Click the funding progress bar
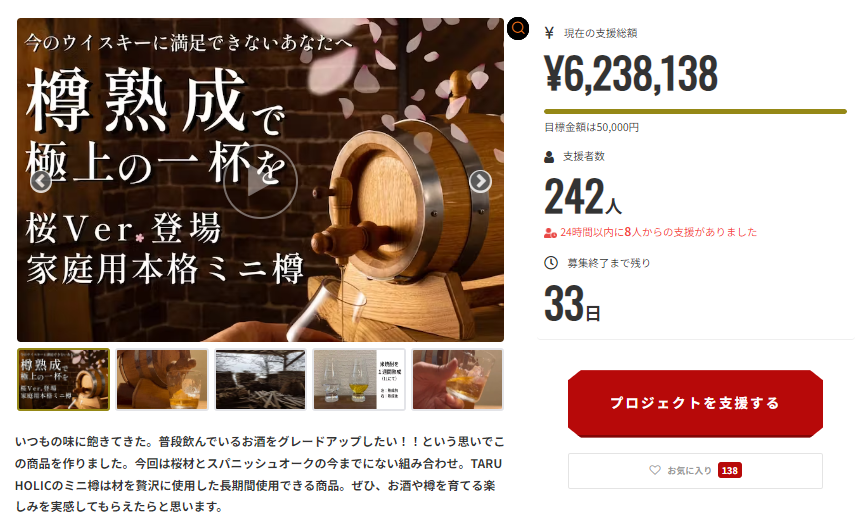The image size is (861, 521). (695, 111)
